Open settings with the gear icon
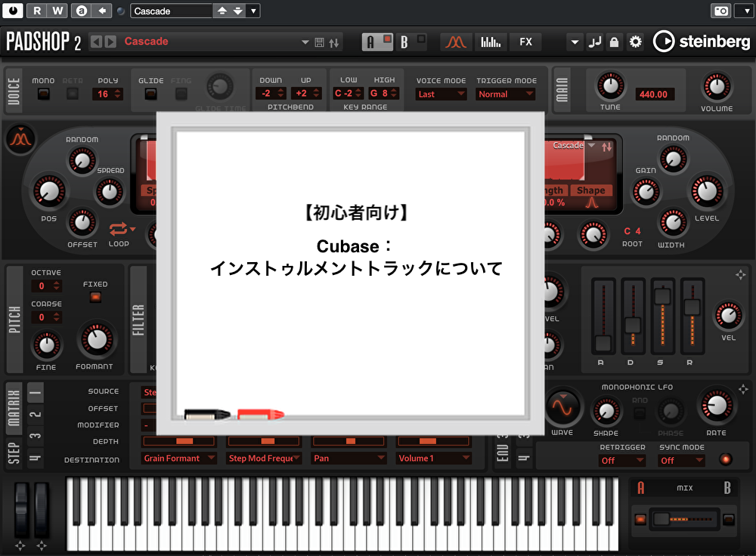 636,42
